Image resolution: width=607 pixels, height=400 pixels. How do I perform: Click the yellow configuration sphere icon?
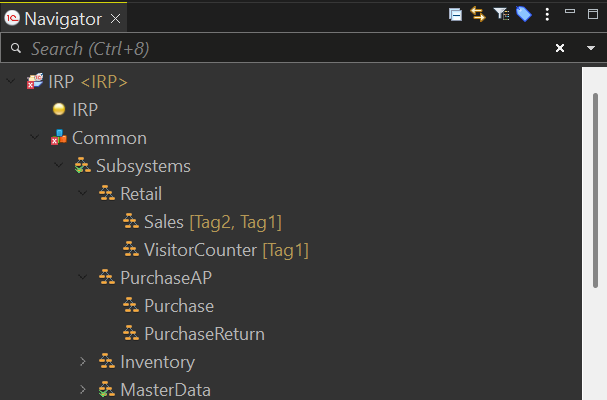(x=59, y=109)
